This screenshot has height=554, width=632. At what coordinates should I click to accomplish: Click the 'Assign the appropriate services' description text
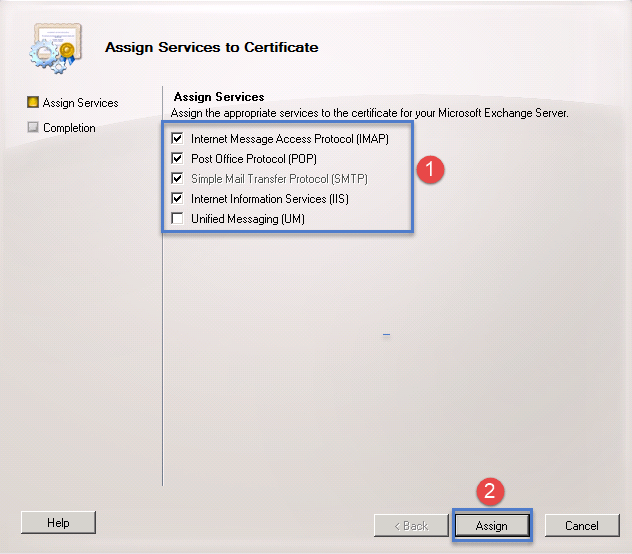(x=370, y=113)
